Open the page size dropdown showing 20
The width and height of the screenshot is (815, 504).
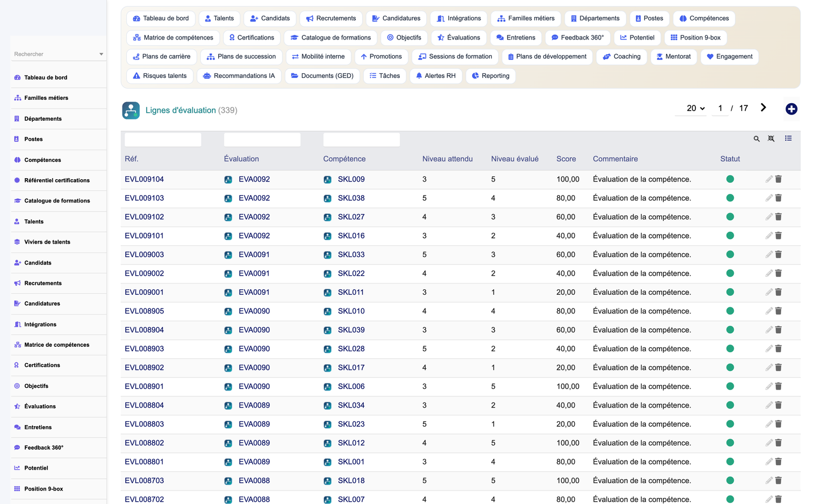pos(695,108)
